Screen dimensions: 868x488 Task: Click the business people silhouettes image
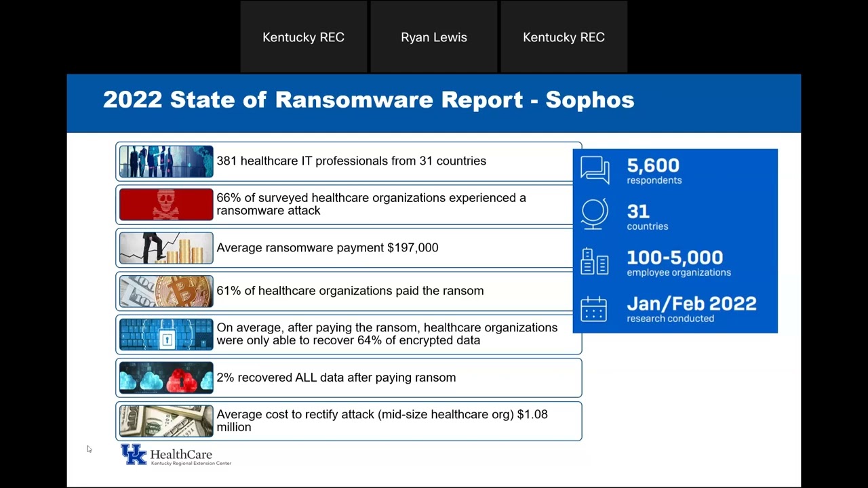pyautogui.click(x=166, y=161)
